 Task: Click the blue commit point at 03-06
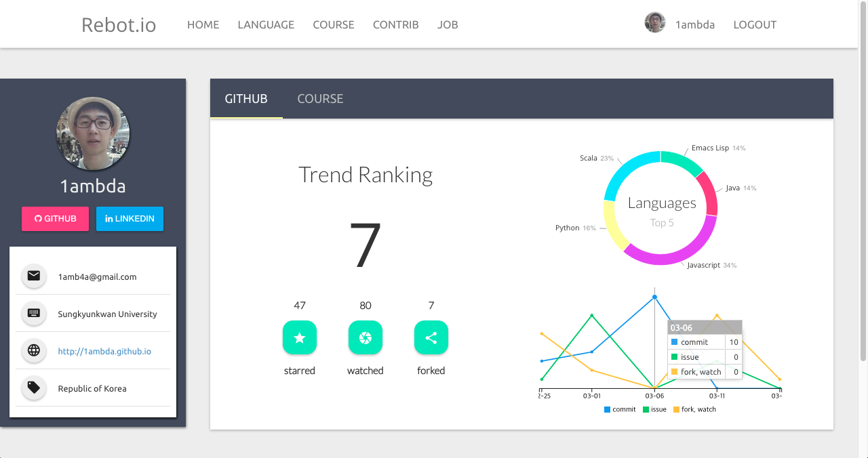point(654,297)
